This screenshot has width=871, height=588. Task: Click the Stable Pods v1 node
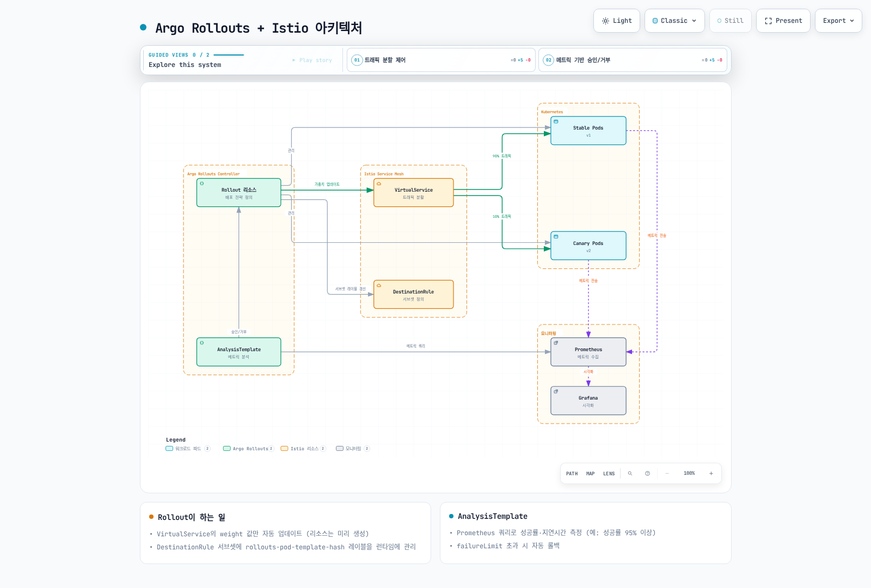click(x=588, y=131)
